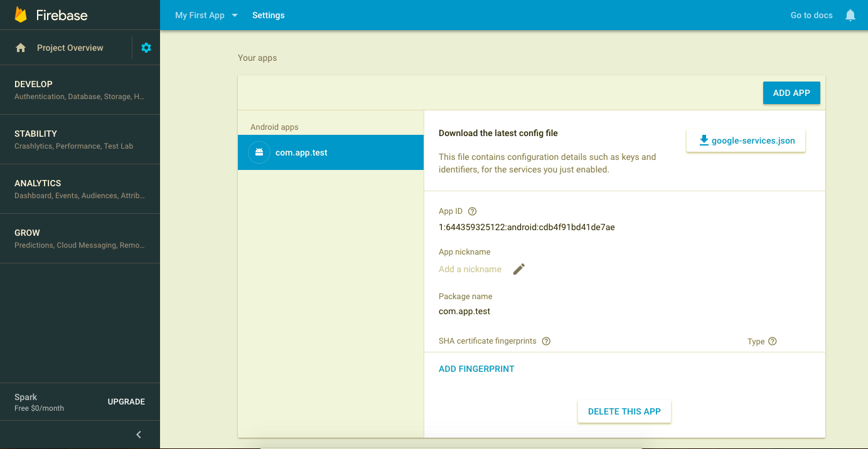Edit app nickname with pencil icon
Viewport: 868px width, 449px height.
[x=519, y=269]
